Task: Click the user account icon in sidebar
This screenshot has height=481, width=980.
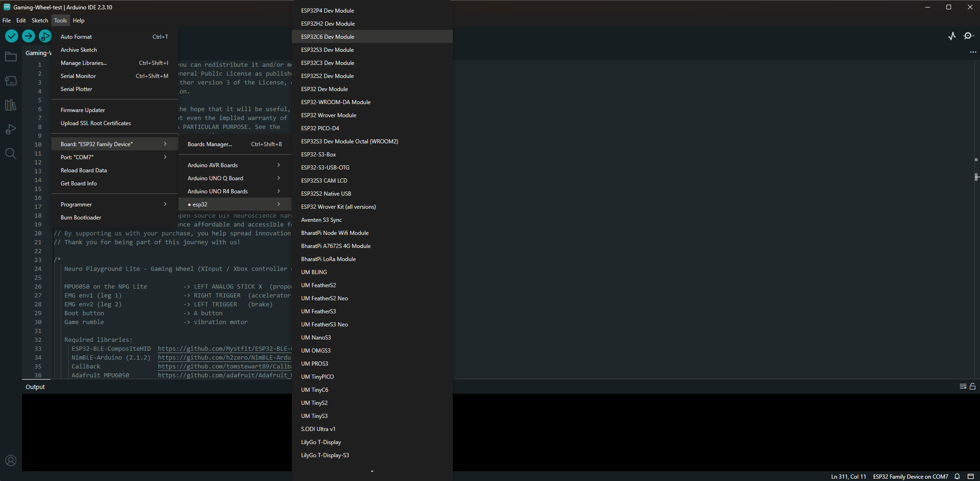Action: [x=11, y=461]
